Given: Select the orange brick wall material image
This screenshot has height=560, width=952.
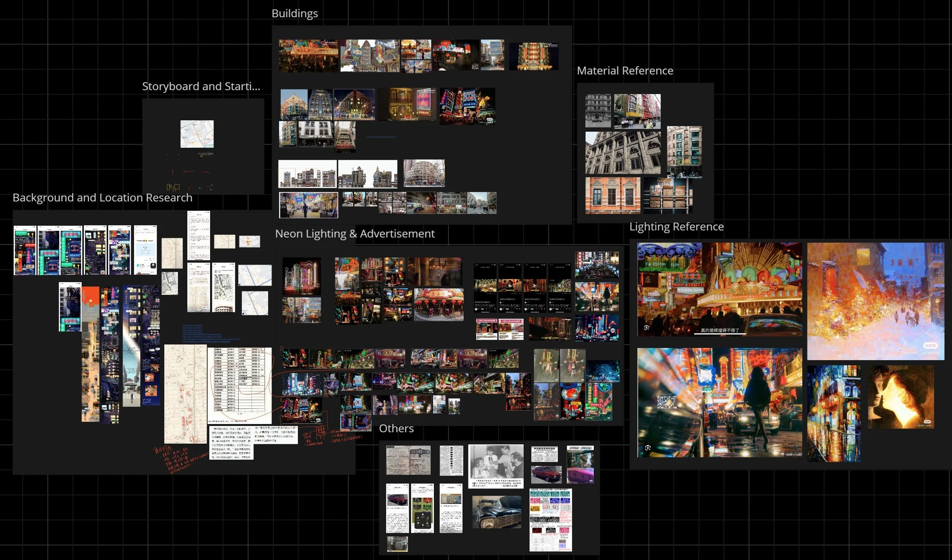Looking at the screenshot, I should click(x=612, y=195).
